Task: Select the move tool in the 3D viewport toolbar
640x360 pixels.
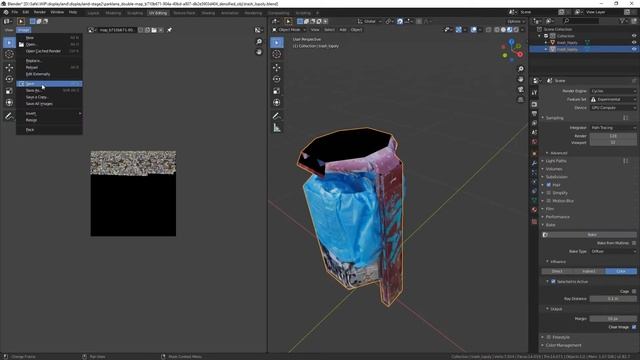Action: click(277, 68)
